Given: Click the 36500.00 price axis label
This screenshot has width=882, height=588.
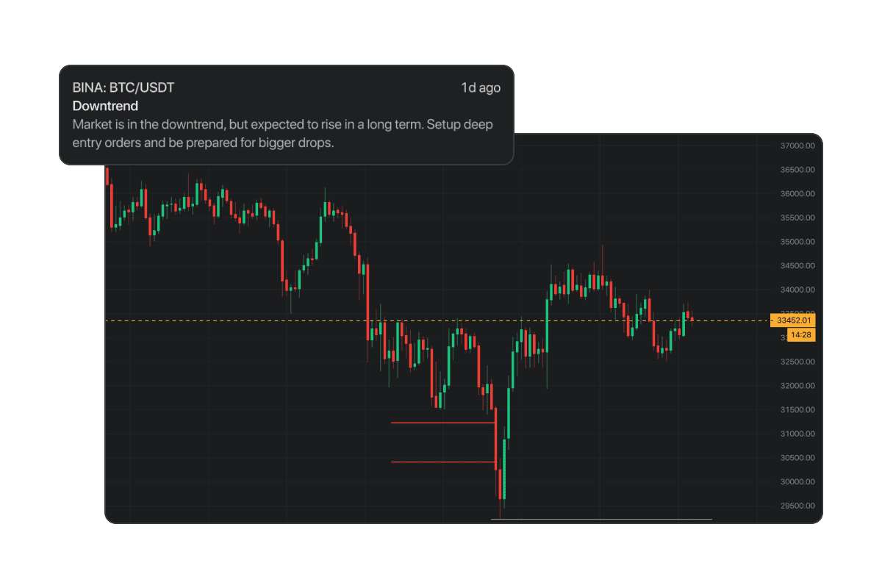Looking at the screenshot, I should (797, 170).
